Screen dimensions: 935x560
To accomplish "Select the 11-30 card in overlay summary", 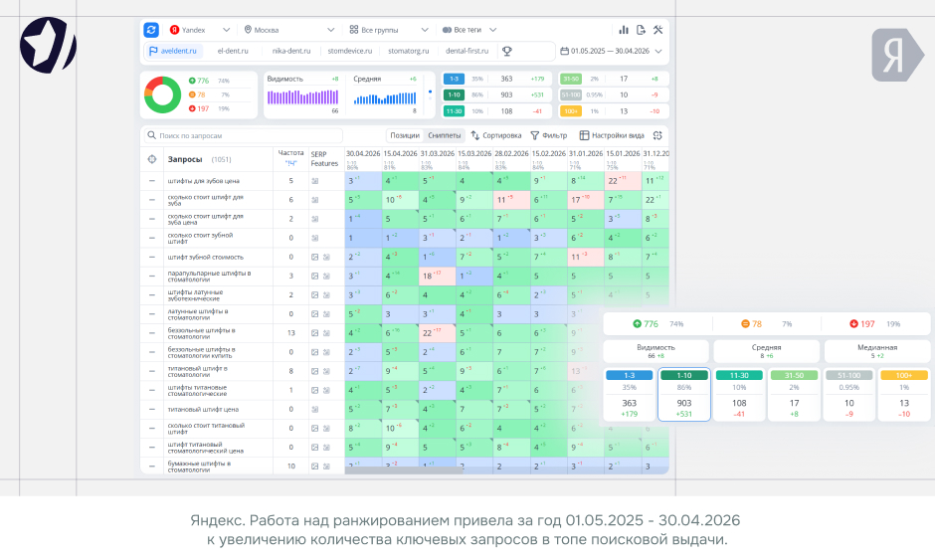I will pos(739,394).
